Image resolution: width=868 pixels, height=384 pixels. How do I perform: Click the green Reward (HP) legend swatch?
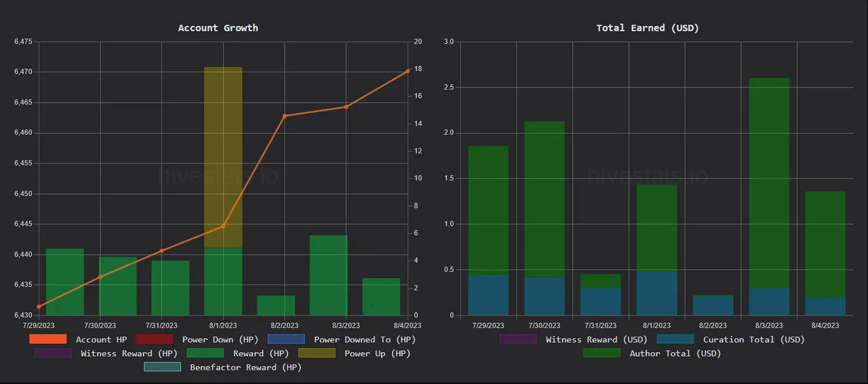pos(205,353)
